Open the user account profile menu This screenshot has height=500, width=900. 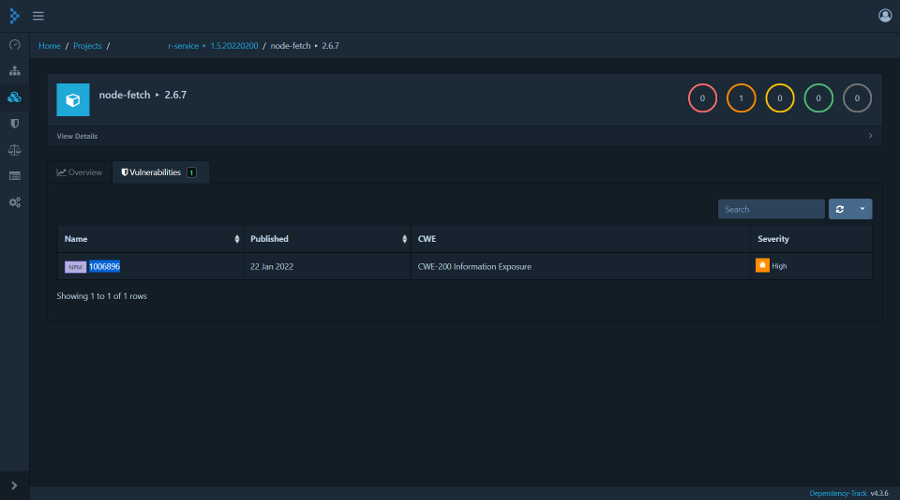885,15
